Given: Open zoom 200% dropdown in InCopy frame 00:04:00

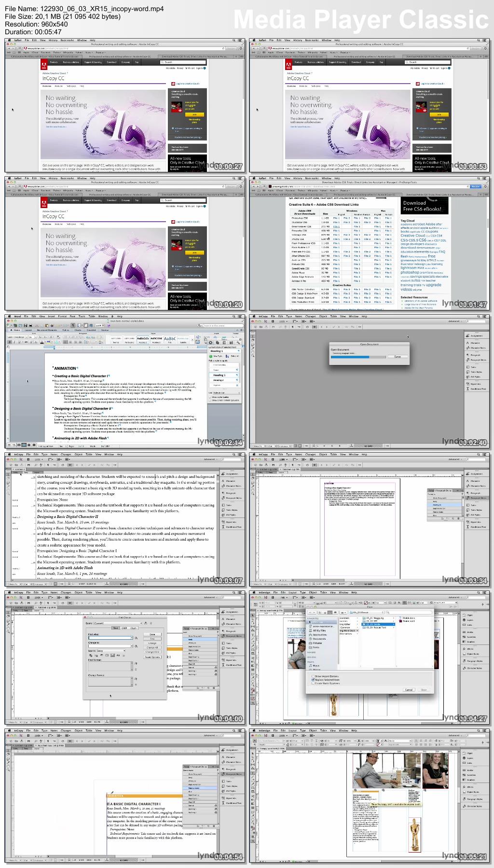Looking at the screenshot, I should coord(38,597).
